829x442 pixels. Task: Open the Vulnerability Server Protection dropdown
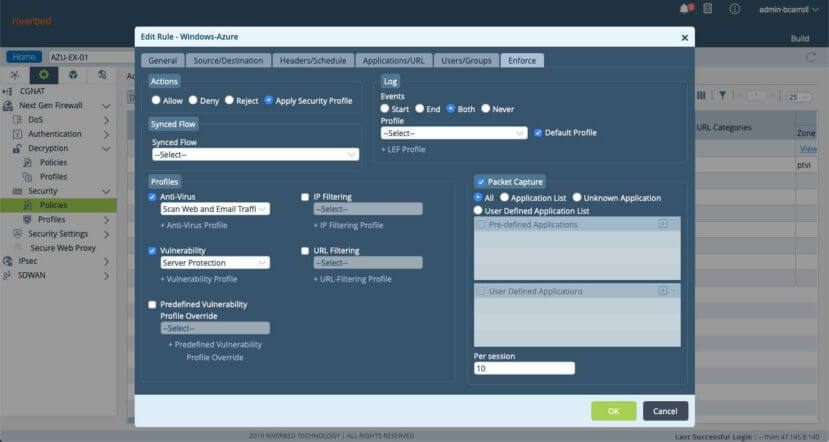click(215, 263)
